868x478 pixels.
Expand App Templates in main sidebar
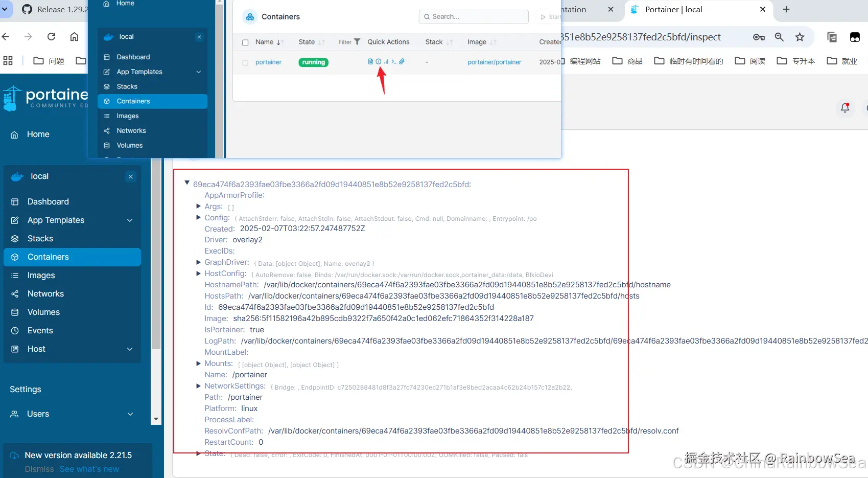tap(130, 220)
